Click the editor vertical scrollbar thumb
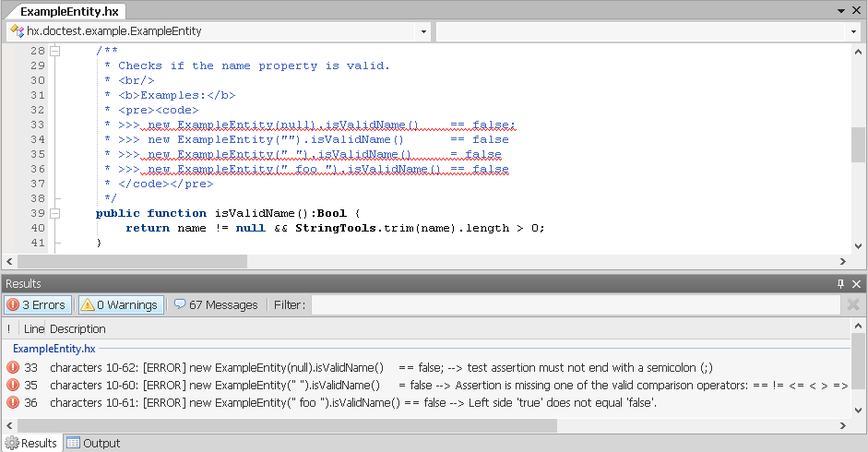Viewport: 868px width, 452px height. (x=858, y=145)
